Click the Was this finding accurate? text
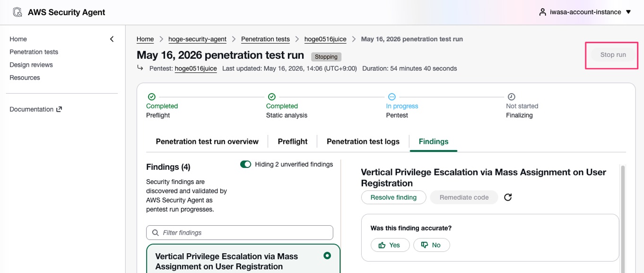The image size is (644, 273). (411, 228)
